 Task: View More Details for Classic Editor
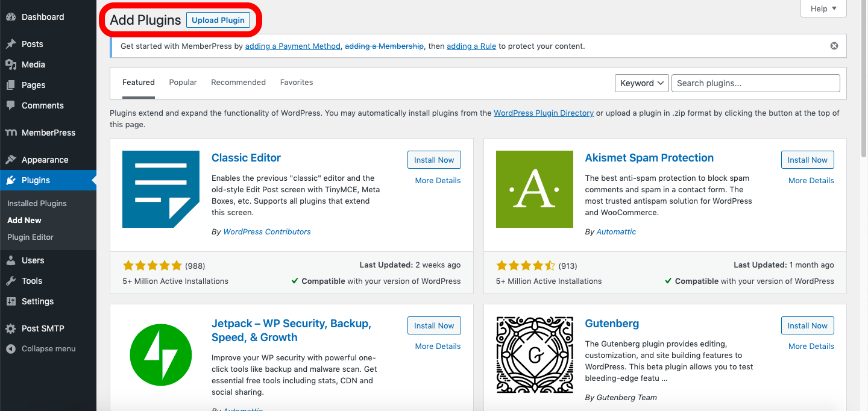tap(438, 181)
